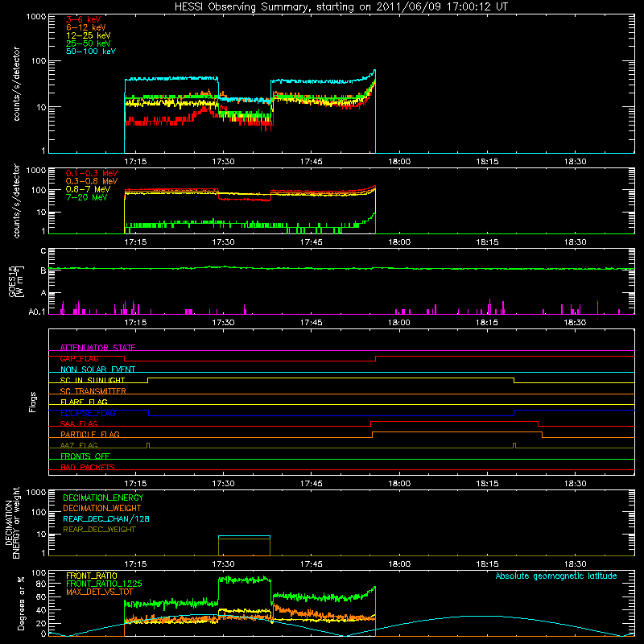Select the SC_TRANSMITTER flag label
This screenshot has width=644, height=644.
pyautogui.click(x=93, y=390)
